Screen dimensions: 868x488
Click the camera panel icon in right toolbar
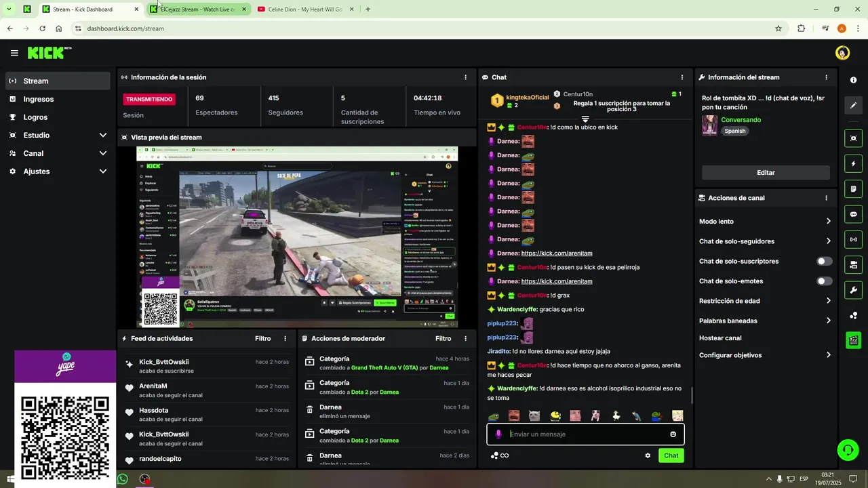pos(853,264)
